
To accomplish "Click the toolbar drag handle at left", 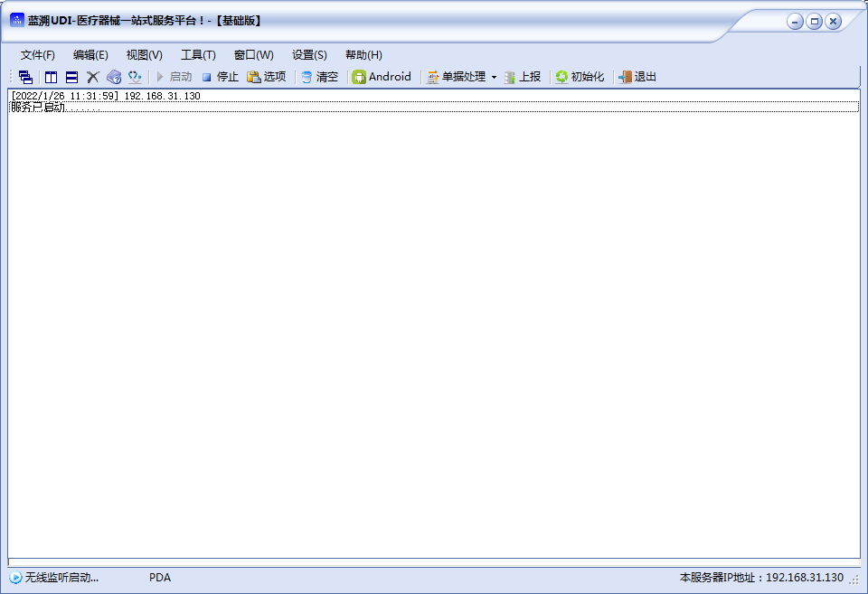I will [11, 77].
